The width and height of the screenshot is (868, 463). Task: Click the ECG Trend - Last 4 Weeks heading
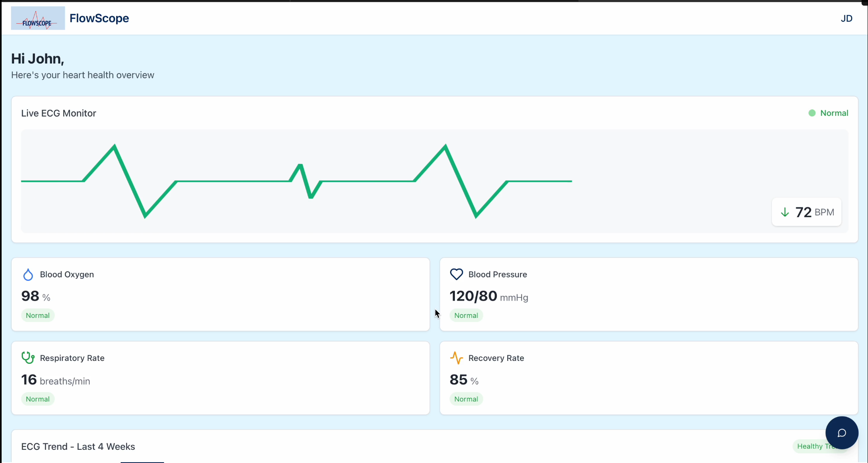click(78, 447)
